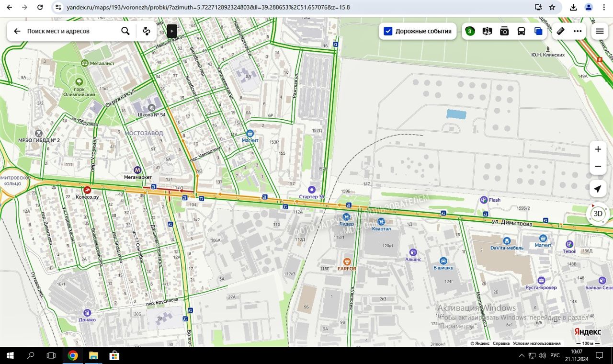This screenshot has width=613, height=364.
Task: Expand the three-dots more tools menu
Action: click(x=578, y=31)
